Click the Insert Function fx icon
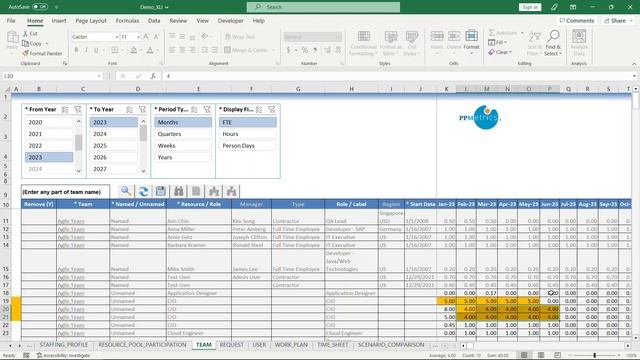The width and height of the screenshot is (640, 360). 153,76
